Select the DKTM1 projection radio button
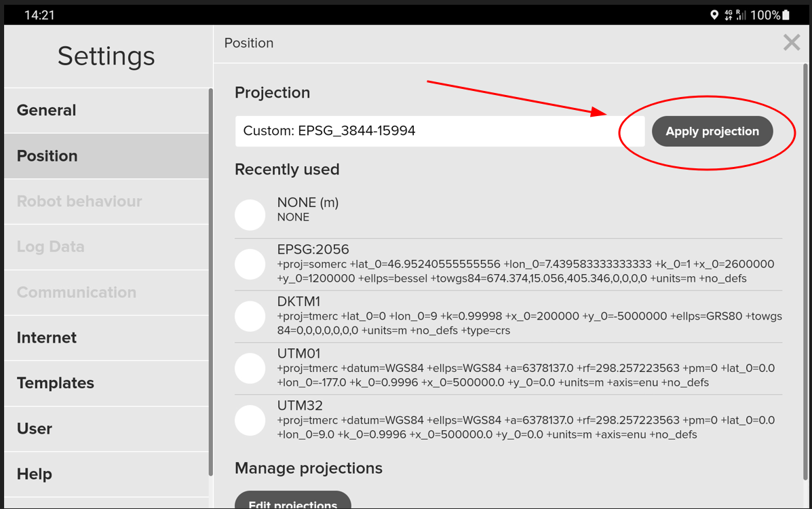This screenshot has width=812, height=509. pos(250,316)
